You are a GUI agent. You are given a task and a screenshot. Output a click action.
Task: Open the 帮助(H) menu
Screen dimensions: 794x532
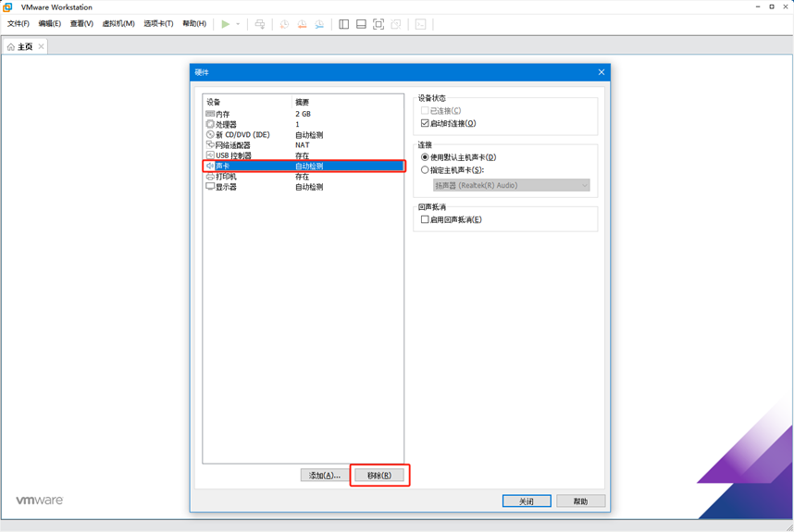[x=194, y=24]
